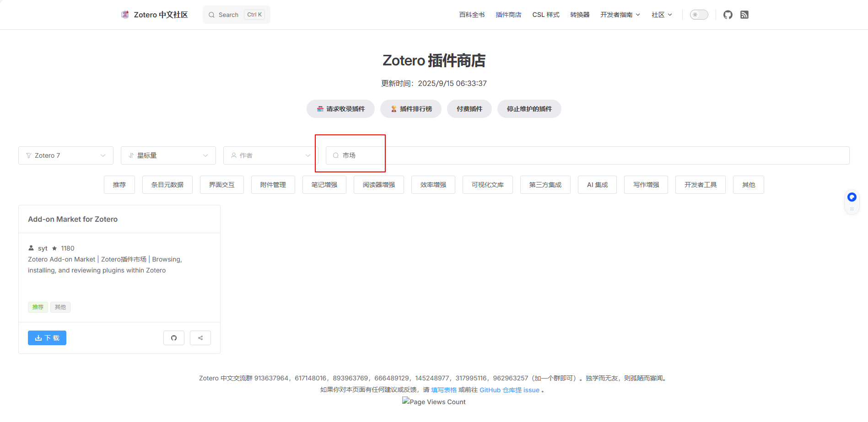Open the CSL 样式 menu item
Screen dimensions: 868x422
[546, 15]
